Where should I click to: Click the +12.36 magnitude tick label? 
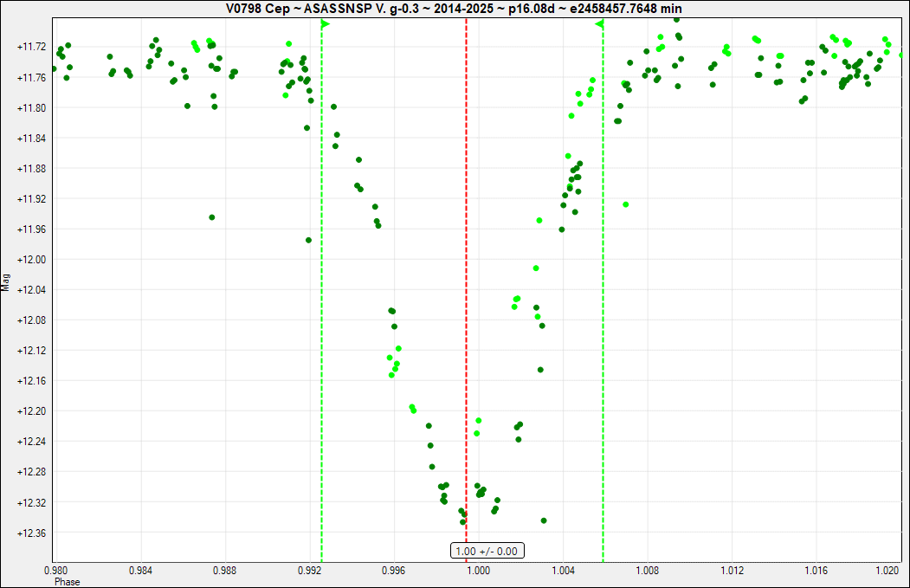click(x=31, y=533)
